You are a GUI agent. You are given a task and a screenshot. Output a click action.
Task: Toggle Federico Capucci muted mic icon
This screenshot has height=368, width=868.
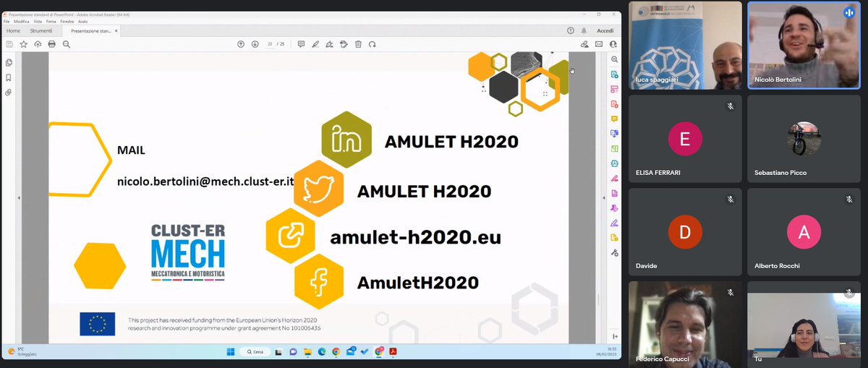tap(731, 292)
